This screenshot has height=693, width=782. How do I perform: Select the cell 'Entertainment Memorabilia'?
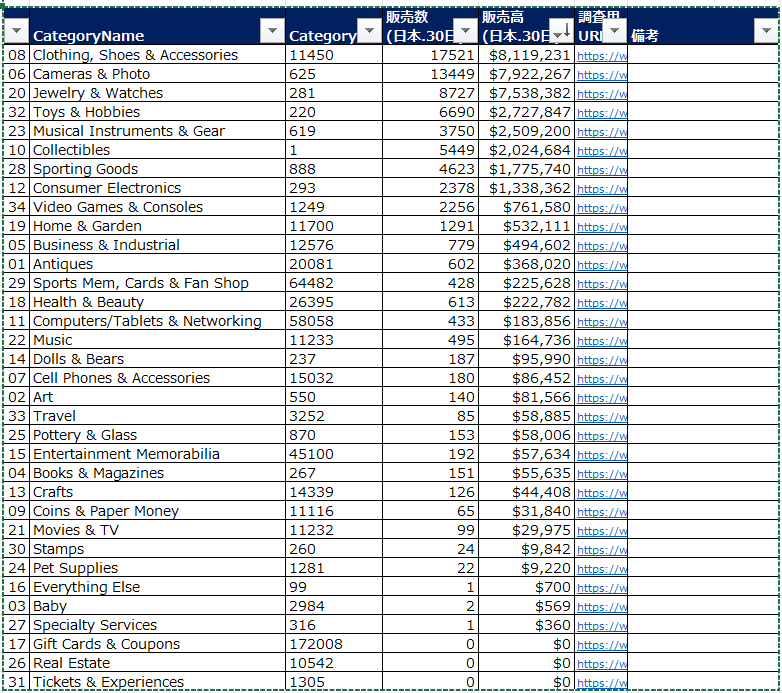coord(157,454)
